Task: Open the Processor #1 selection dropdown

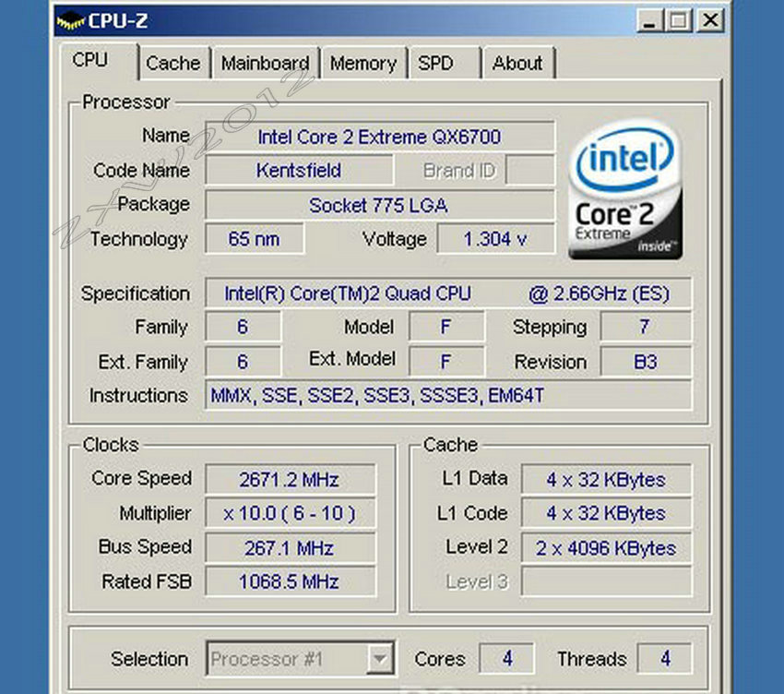Action: pos(382,658)
